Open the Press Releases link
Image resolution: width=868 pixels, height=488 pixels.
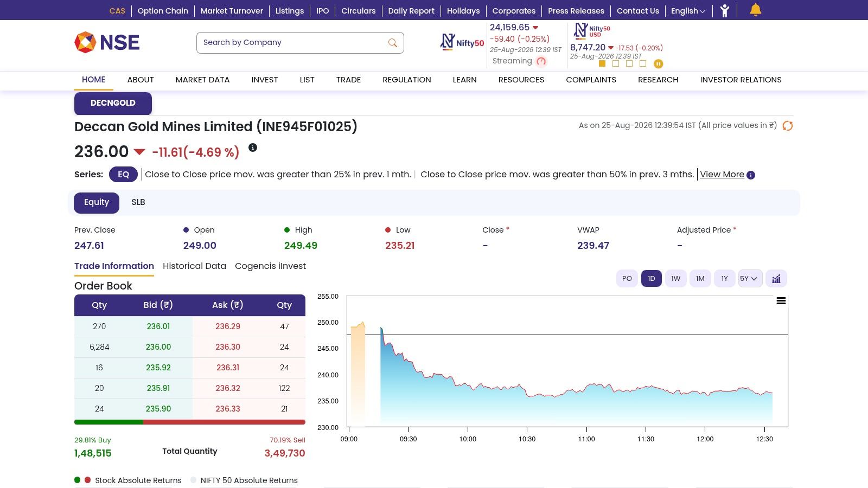pyautogui.click(x=576, y=11)
